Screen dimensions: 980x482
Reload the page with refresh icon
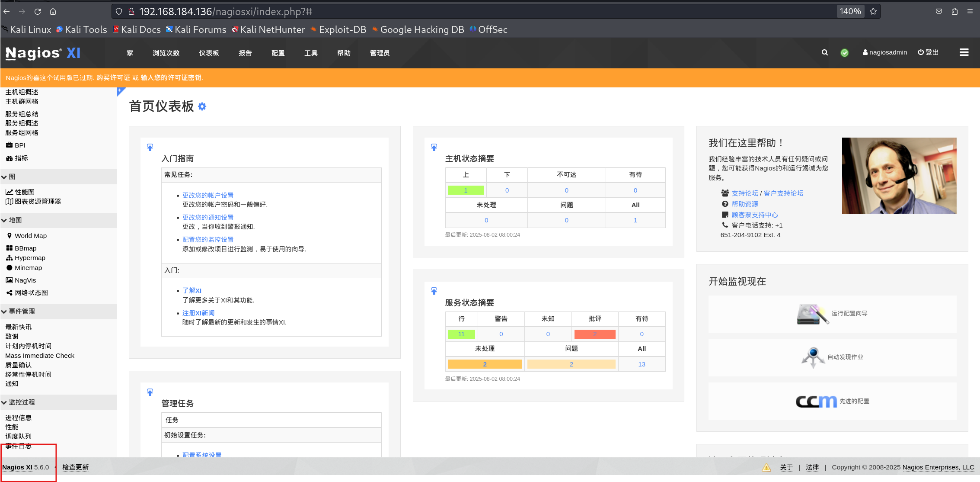point(38,12)
